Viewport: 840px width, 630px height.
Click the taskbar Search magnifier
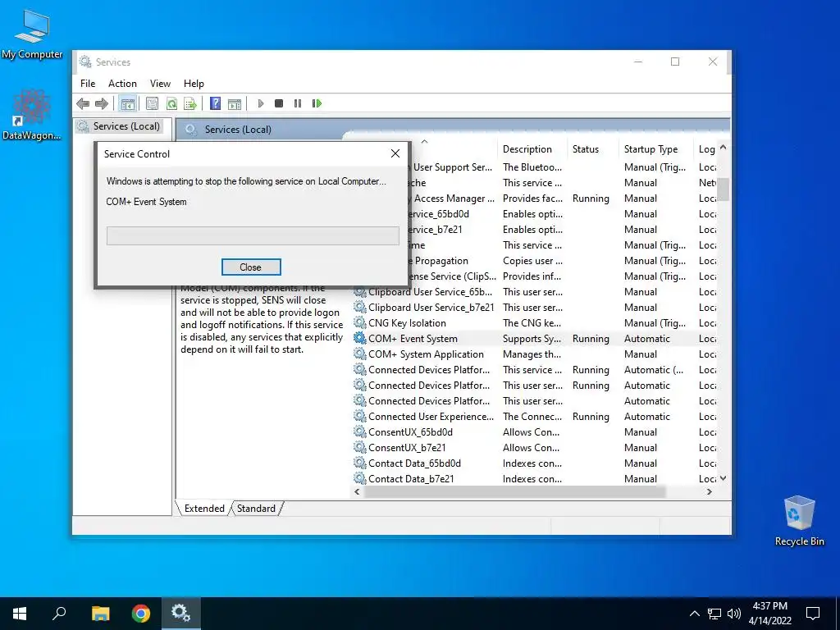[x=59, y=614]
